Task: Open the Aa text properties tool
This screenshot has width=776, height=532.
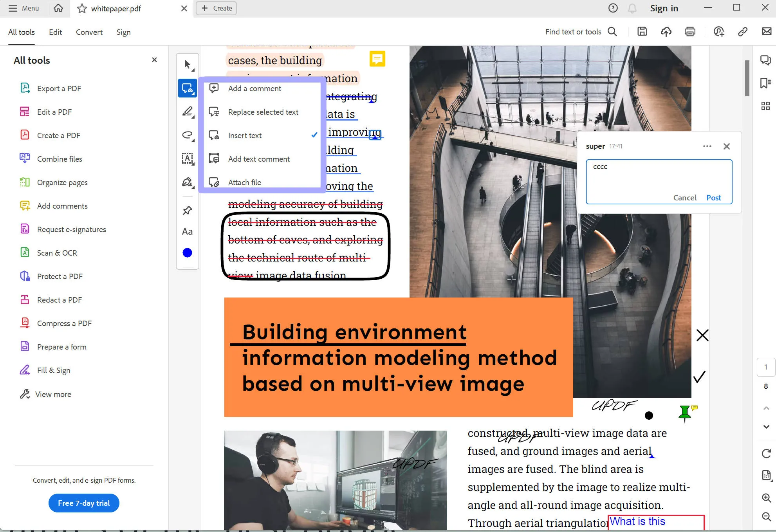Action: coord(188,232)
